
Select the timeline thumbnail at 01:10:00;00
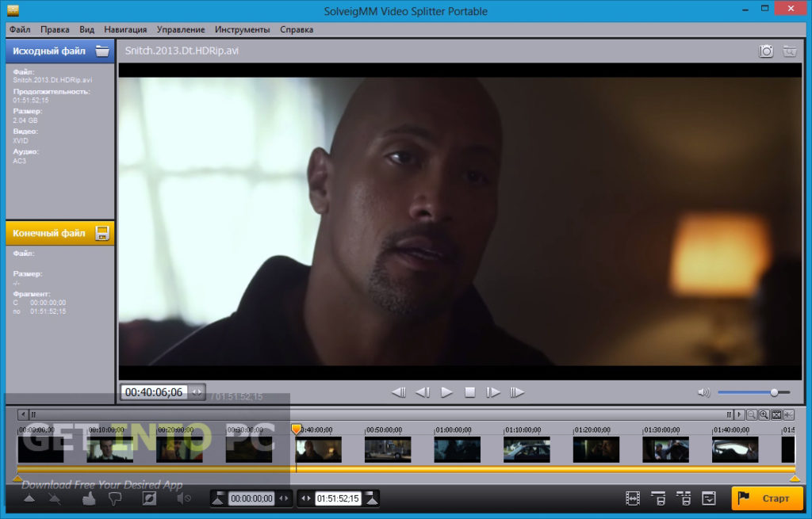527,449
